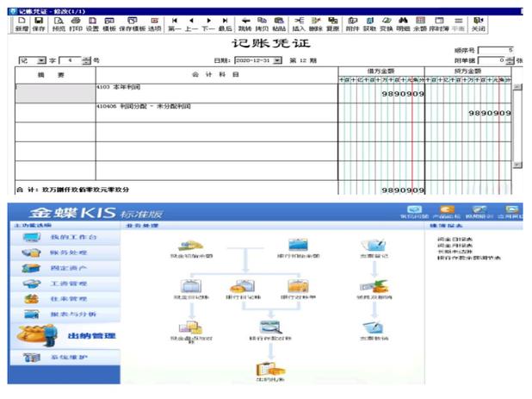Click the voucher number spinner beside 号
Viewport: 532px width, 399px height.
click(x=86, y=61)
